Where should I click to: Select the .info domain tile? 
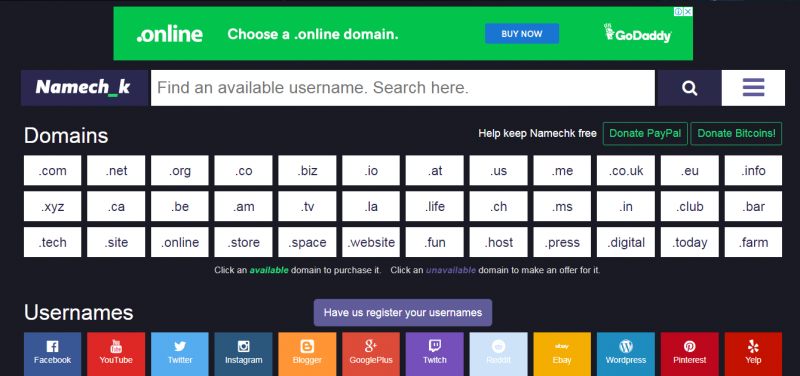[x=753, y=170]
